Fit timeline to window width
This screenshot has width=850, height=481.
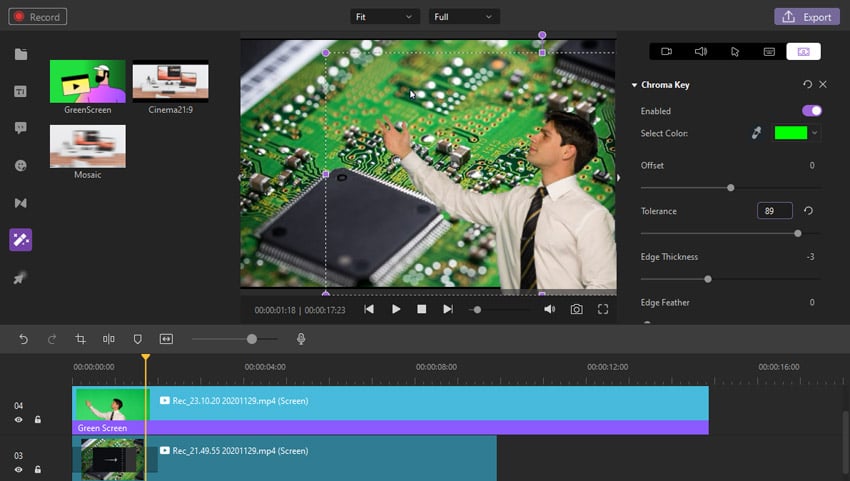[166, 339]
